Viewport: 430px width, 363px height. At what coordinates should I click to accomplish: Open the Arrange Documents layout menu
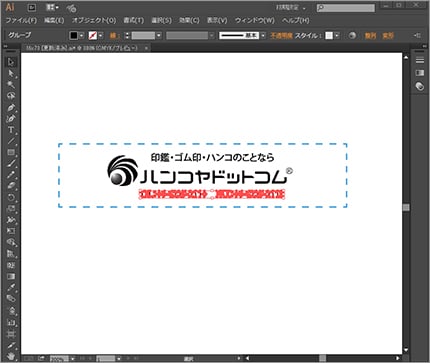(52, 7)
